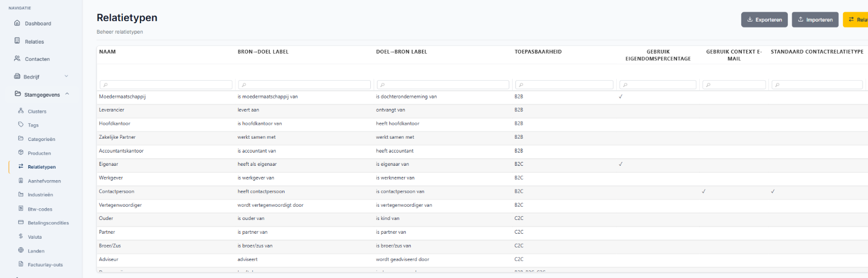Image resolution: width=868 pixels, height=278 pixels.
Task: Click the Clusters hierarchy icon
Action: tap(20, 111)
